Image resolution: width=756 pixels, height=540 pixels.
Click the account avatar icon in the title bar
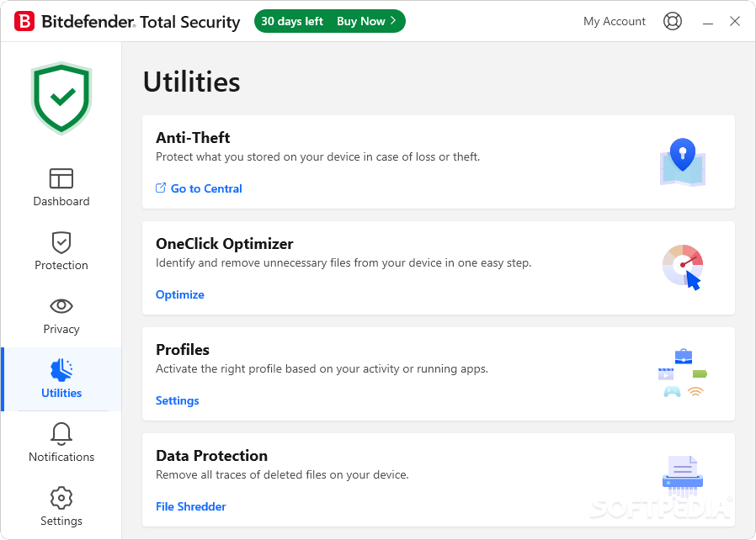tap(673, 21)
